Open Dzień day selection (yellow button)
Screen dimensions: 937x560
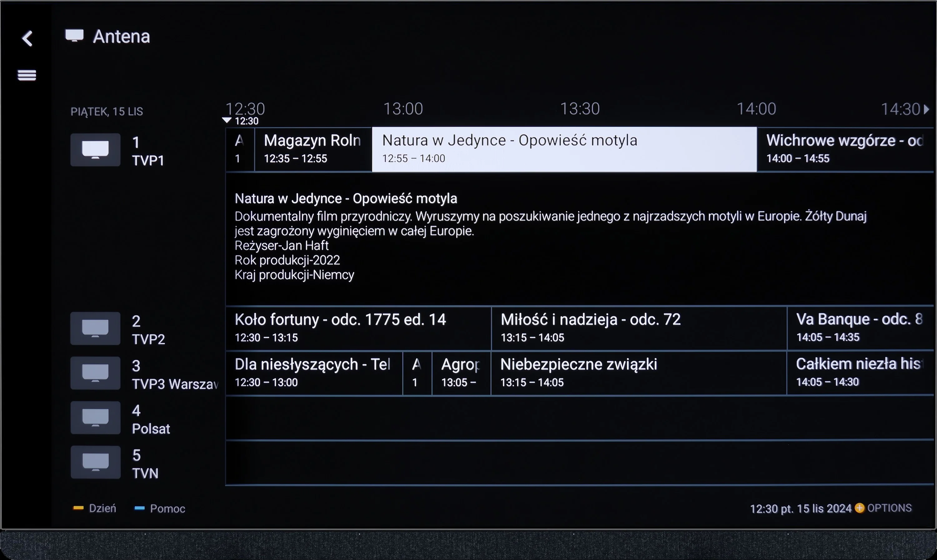94,508
